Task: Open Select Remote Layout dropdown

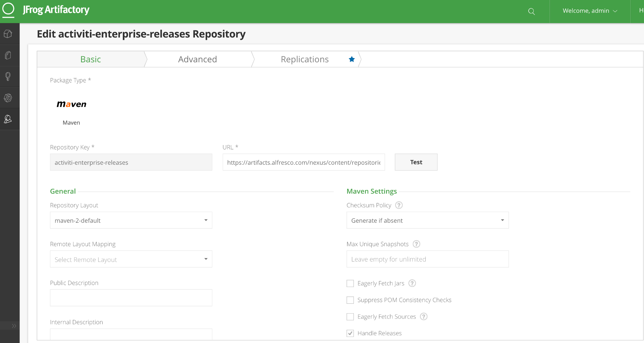Action: [x=131, y=259]
